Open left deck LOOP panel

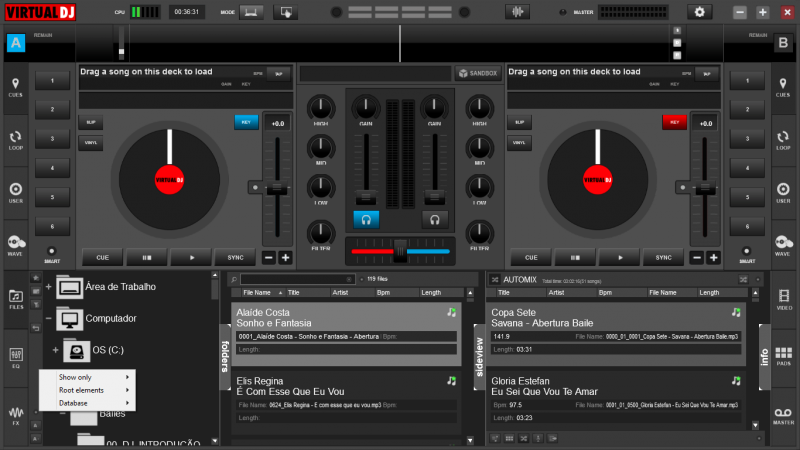(15, 140)
